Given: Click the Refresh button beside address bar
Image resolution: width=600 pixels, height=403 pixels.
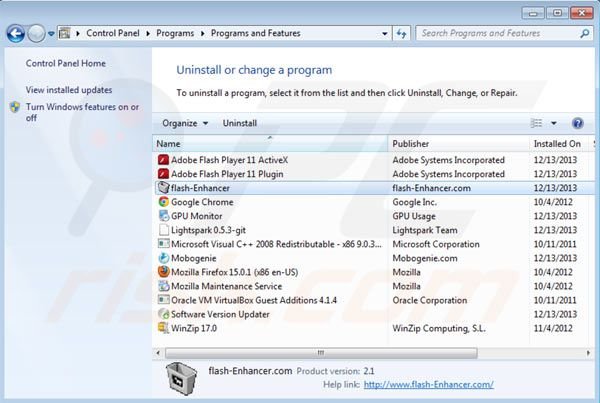Looking at the screenshot, I should point(401,33).
